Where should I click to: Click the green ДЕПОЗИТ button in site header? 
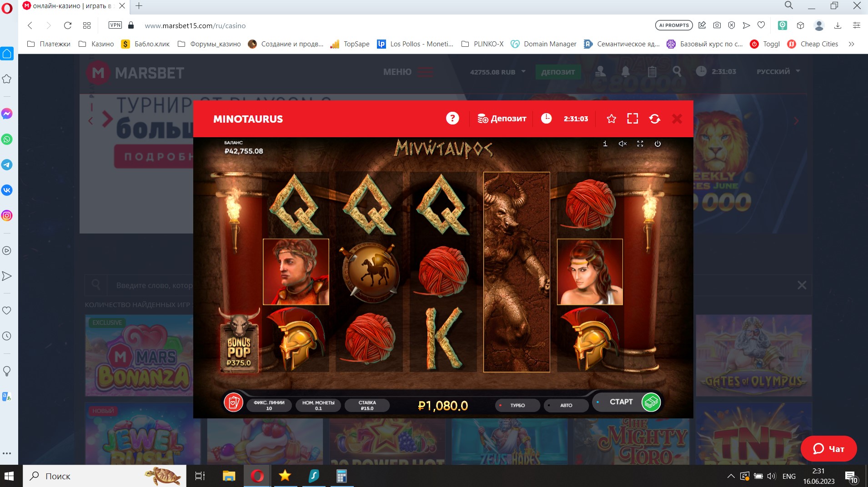(558, 72)
